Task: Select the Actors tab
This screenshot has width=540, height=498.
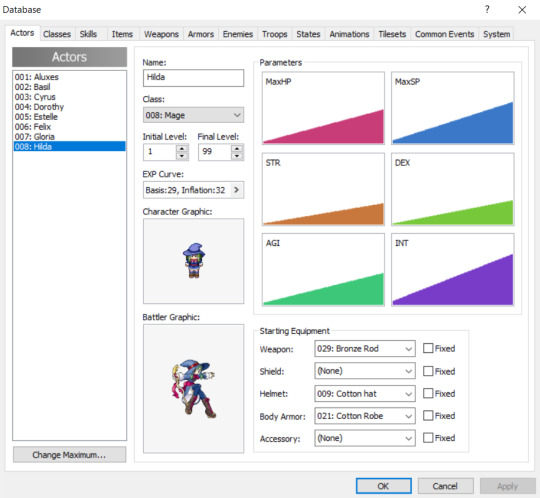Action: tap(22, 33)
